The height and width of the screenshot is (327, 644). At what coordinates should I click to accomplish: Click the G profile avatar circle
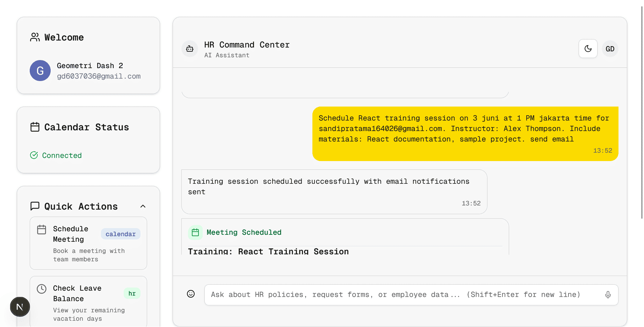pos(40,71)
